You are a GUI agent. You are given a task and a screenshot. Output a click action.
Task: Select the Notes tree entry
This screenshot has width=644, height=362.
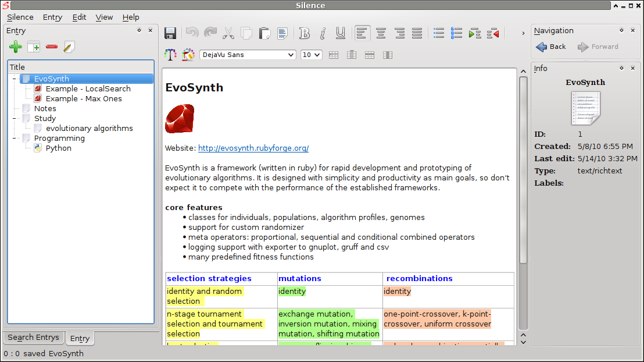(x=45, y=109)
